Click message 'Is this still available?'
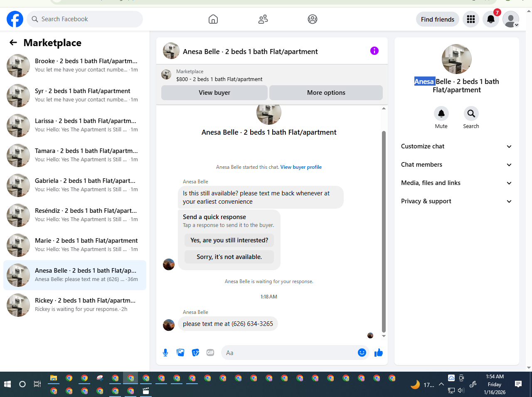 [261, 197]
